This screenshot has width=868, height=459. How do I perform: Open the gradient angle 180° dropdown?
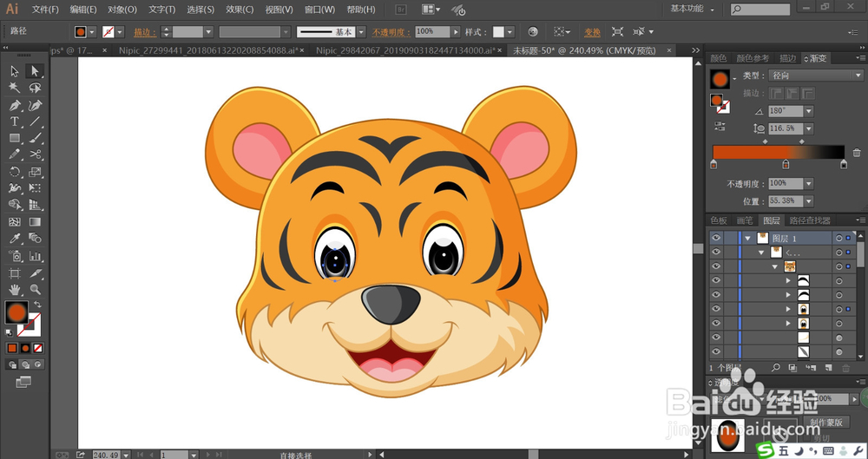tap(809, 111)
